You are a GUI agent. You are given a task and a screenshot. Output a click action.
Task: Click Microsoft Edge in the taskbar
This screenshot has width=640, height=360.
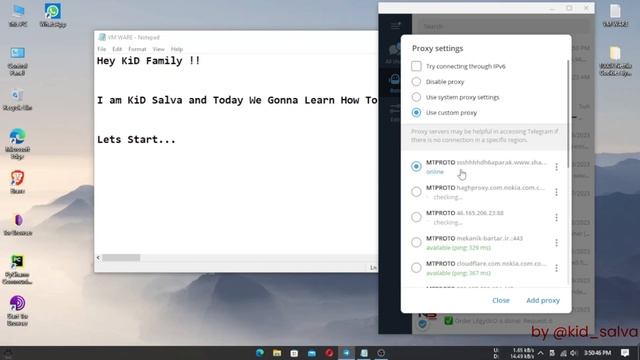point(260,353)
